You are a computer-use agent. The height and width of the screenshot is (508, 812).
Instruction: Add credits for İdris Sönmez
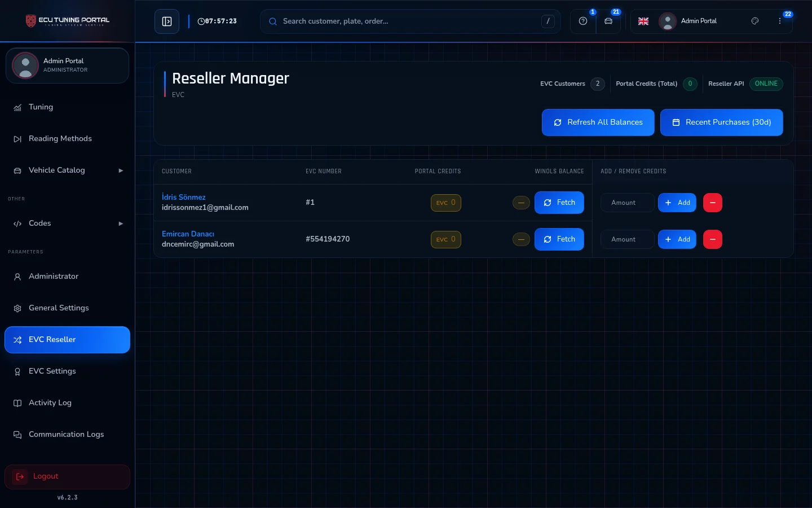click(677, 203)
